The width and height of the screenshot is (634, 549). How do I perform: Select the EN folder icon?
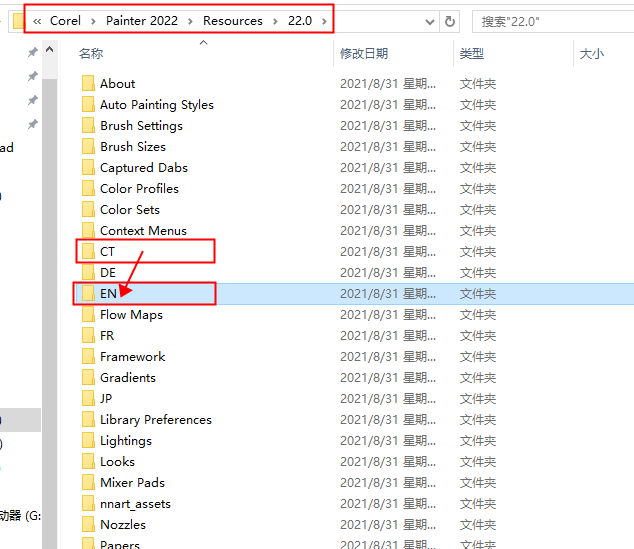pyautogui.click(x=88, y=293)
